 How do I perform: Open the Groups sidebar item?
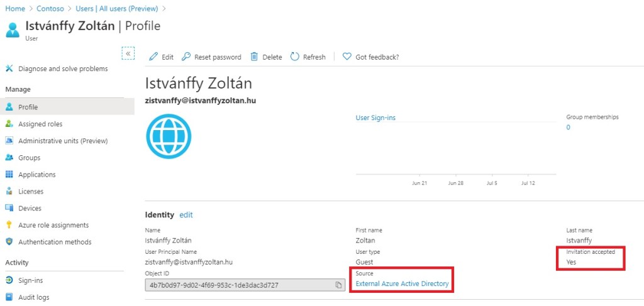(x=29, y=158)
